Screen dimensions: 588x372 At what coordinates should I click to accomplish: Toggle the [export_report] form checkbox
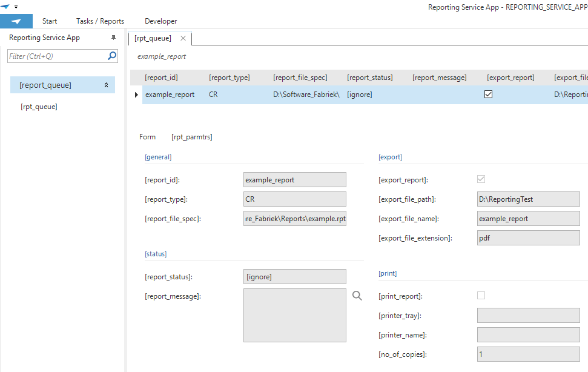pyautogui.click(x=481, y=179)
